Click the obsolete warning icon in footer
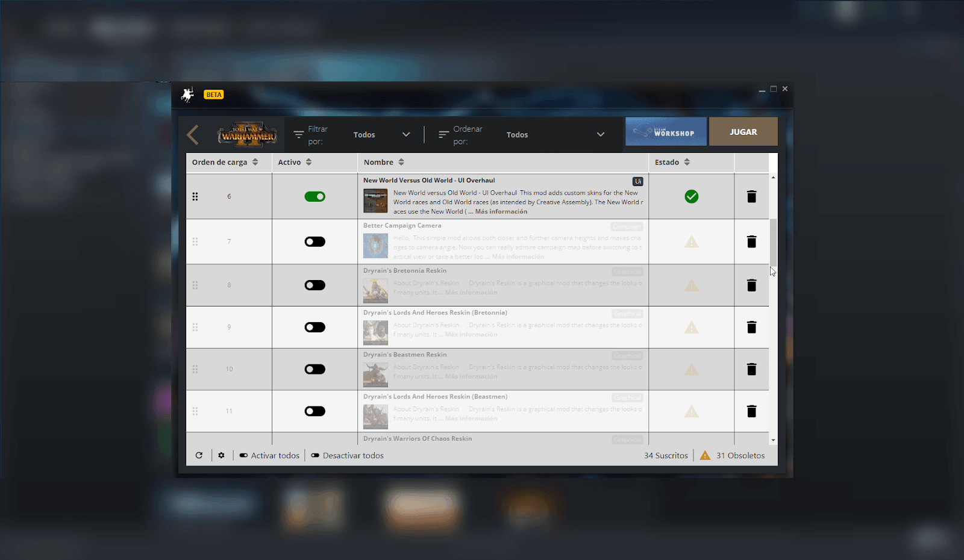 705,455
